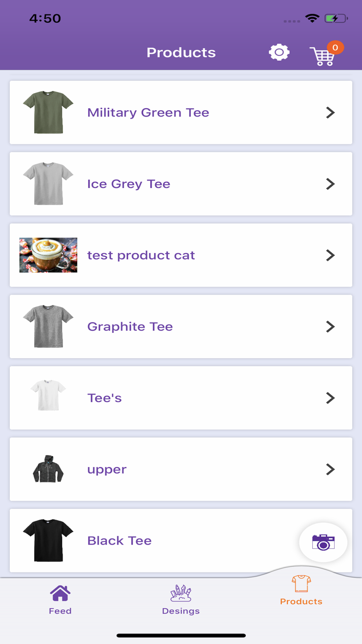
Task: Expand the Military Green Tee product details
Action: tap(330, 112)
